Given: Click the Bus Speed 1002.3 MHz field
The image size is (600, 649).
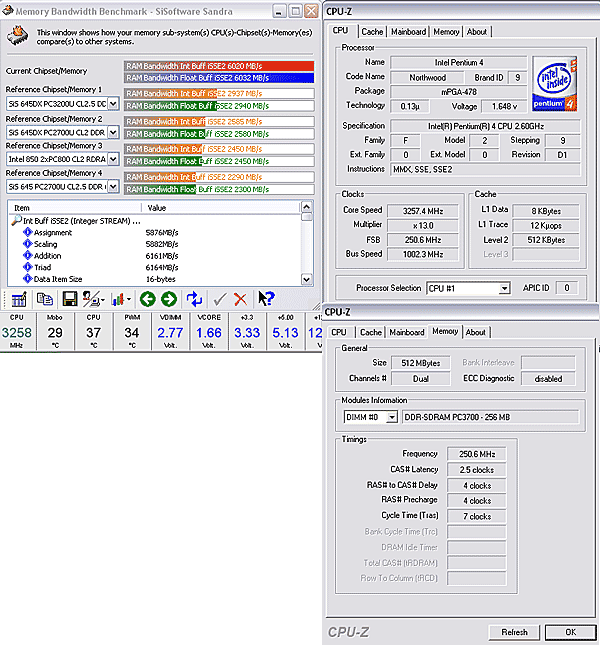Looking at the screenshot, I should pyautogui.click(x=423, y=255).
